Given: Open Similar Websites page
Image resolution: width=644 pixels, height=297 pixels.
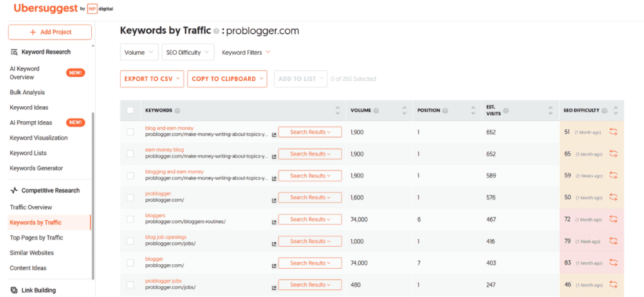Looking at the screenshot, I should coord(31,252).
